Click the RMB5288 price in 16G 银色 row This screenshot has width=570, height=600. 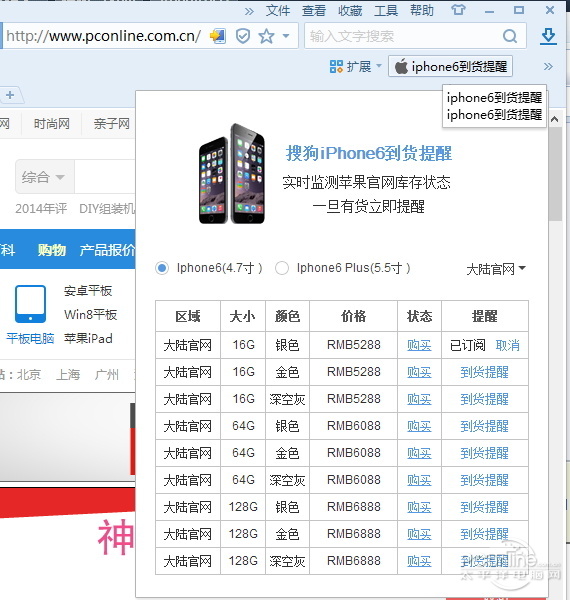353,345
